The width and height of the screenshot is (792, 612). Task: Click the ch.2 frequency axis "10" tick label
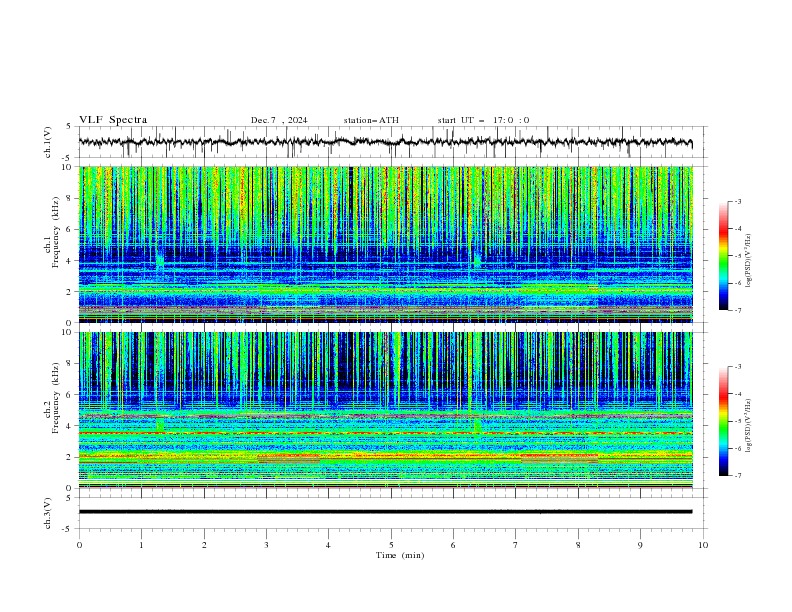click(67, 332)
